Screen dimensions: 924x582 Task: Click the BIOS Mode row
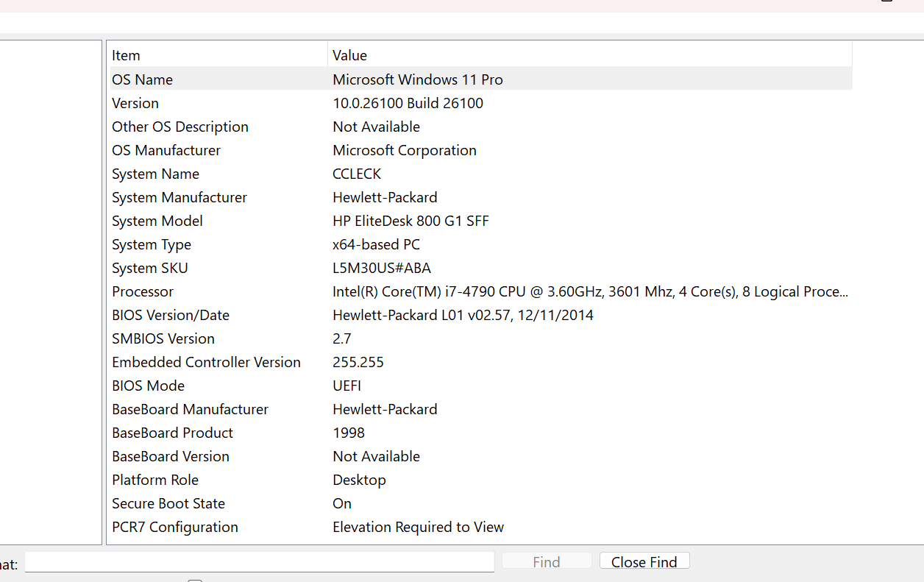(x=149, y=386)
